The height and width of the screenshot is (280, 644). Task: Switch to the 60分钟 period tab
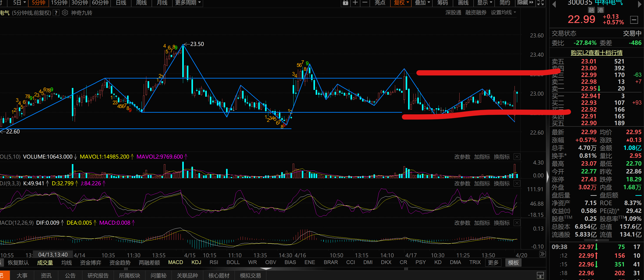coord(100,3)
